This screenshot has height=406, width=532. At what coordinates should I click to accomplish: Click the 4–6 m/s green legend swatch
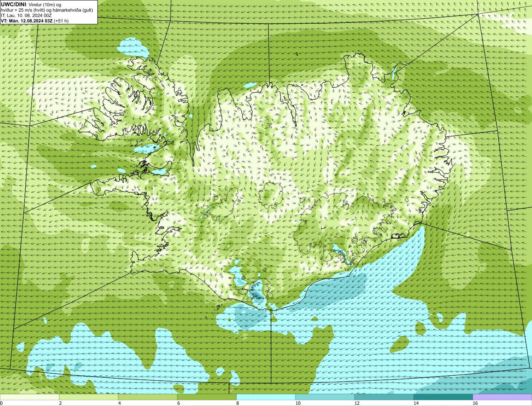[148, 397]
